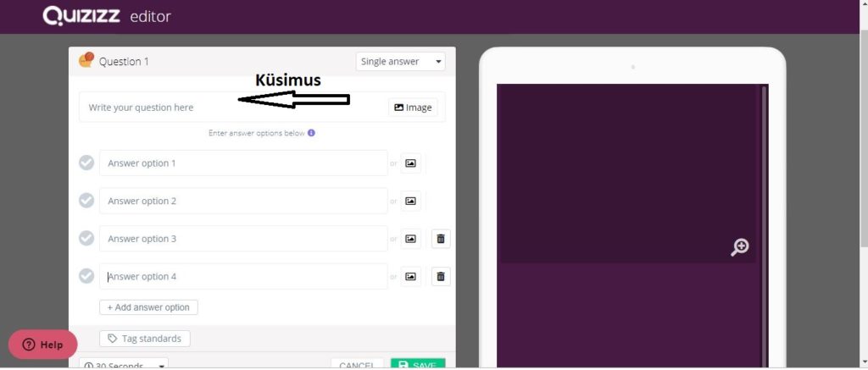
Task: Click into Answer option 1 field
Action: pyautogui.click(x=243, y=163)
